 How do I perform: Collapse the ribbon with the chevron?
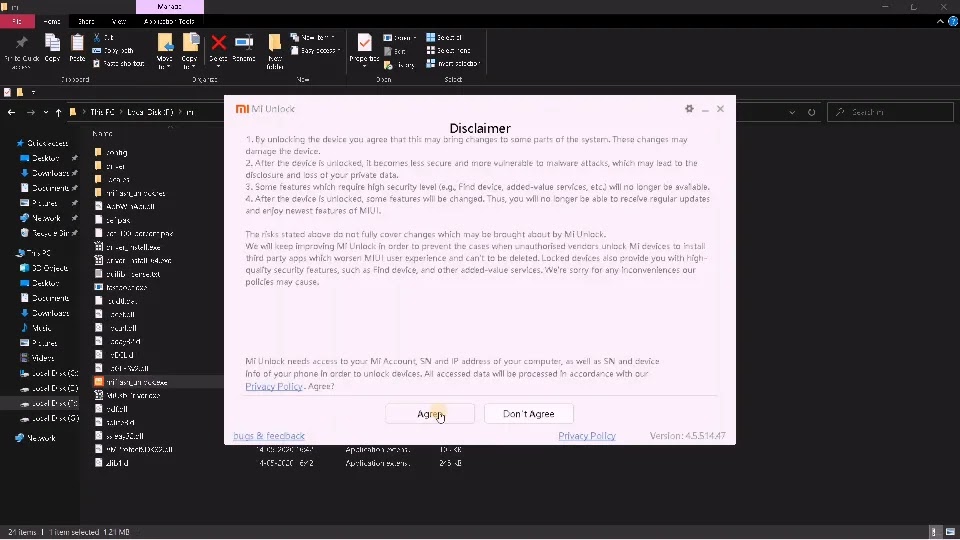pos(940,21)
